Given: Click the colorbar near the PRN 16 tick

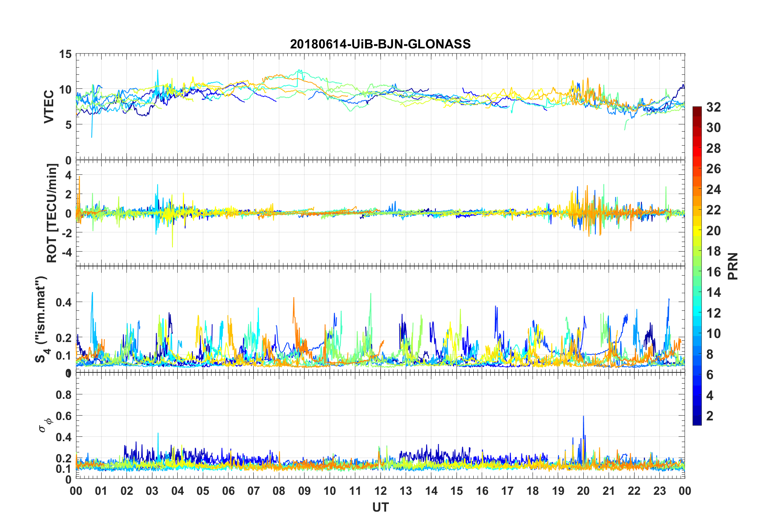Looking at the screenshot, I should point(697,272).
